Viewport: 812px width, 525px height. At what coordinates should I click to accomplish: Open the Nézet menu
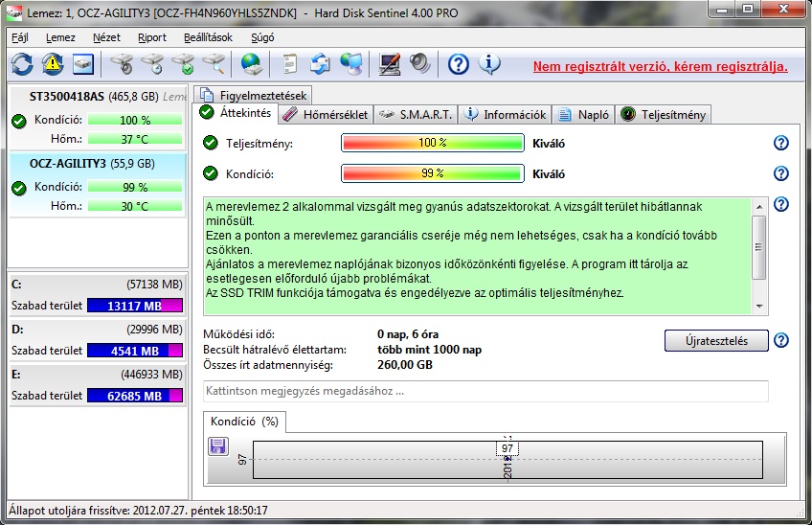pos(106,37)
